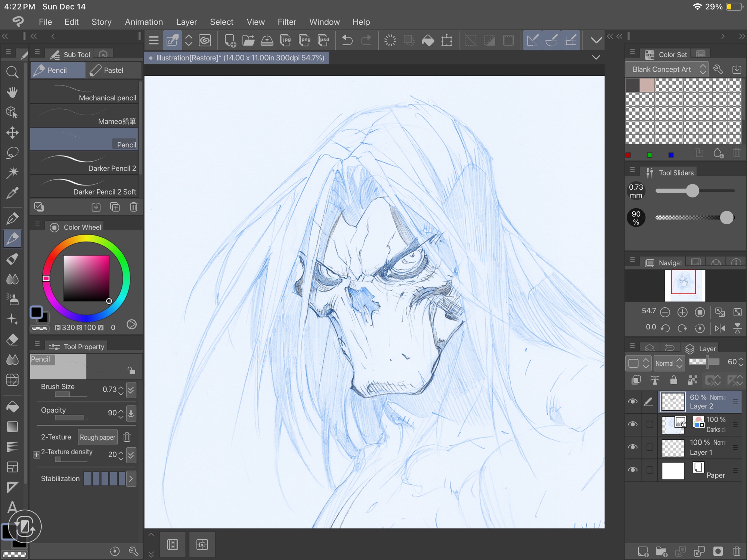Toggle lock on Layer 2

click(673, 380)
